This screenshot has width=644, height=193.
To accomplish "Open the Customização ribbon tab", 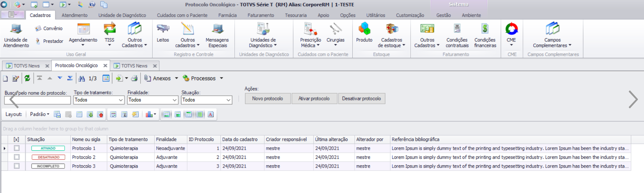I will pos(410,15).
